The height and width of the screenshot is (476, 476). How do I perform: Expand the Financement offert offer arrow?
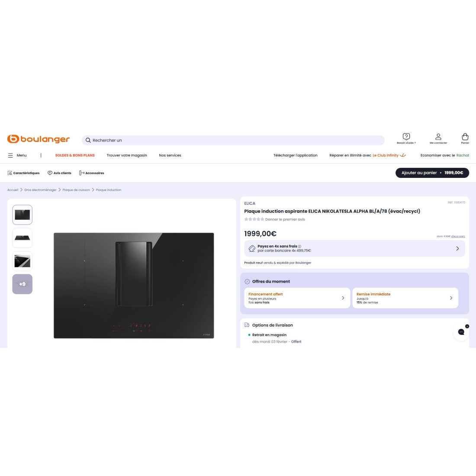[x=343, y=298]
